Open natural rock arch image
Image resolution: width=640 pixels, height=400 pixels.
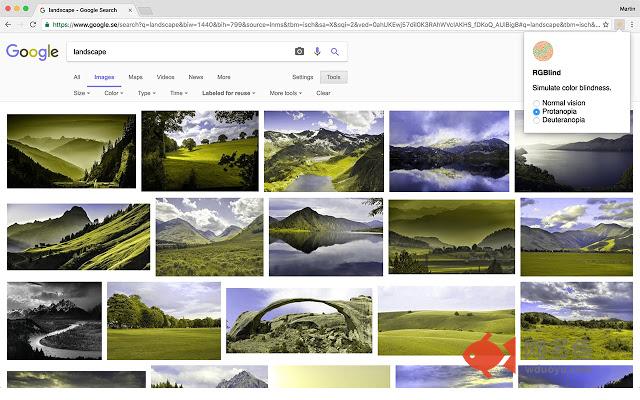(299, 320)
